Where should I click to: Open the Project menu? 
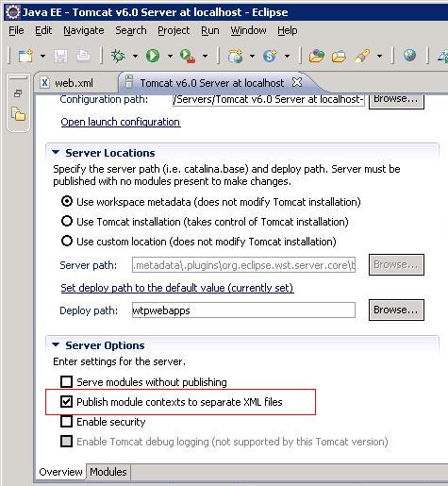click(x=174, y=30)
